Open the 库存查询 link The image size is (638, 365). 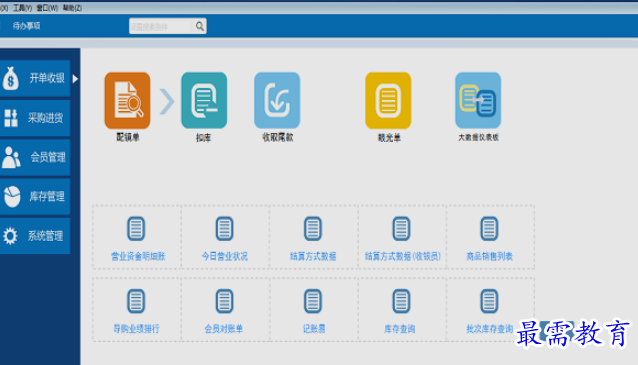[x=400, y=329]
